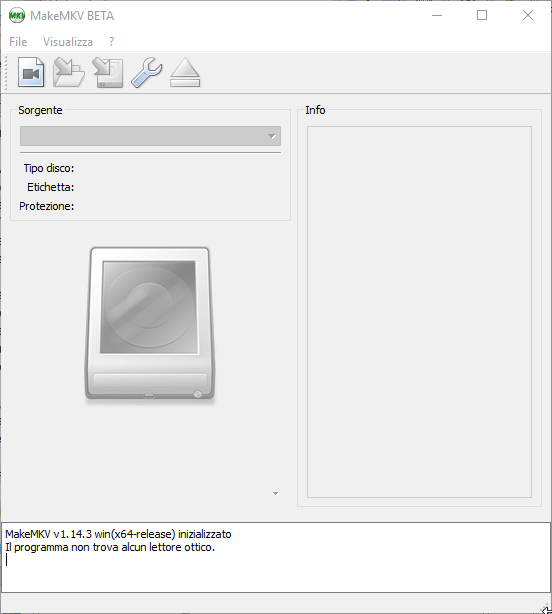The width and height of the screenshot is (552, 614).
Task: Click the large optical drive image button
Action: [150, 323]
